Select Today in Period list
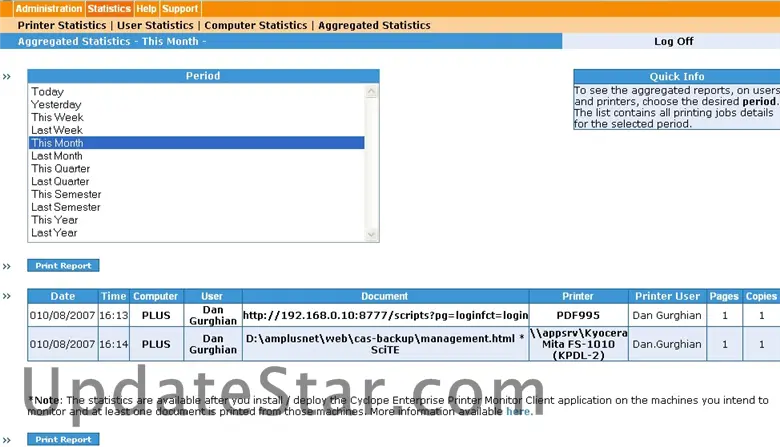 point(196,92)
